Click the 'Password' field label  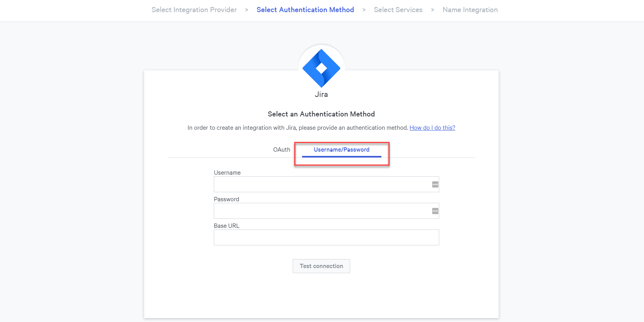pos(226,199)
